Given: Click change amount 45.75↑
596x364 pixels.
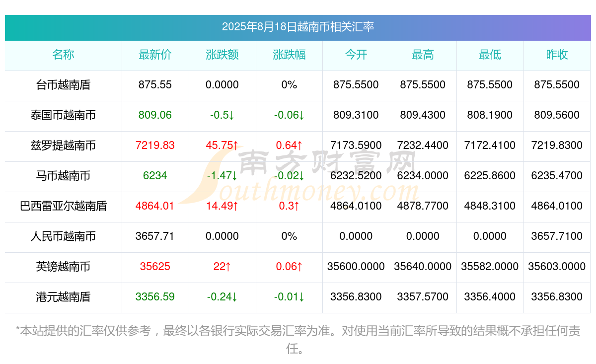Looking at the screenshot, I should [x=222, y=146].
